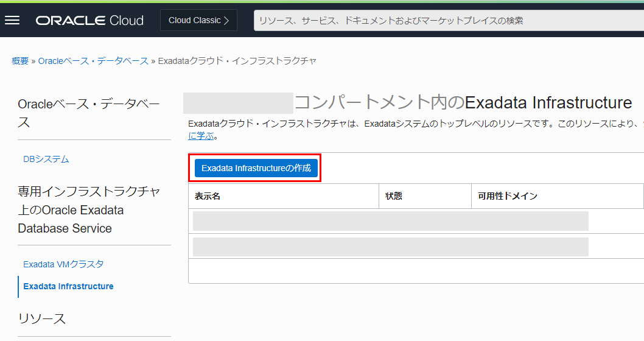Click the Oracle Cloud logo

(x=89, y=20)
